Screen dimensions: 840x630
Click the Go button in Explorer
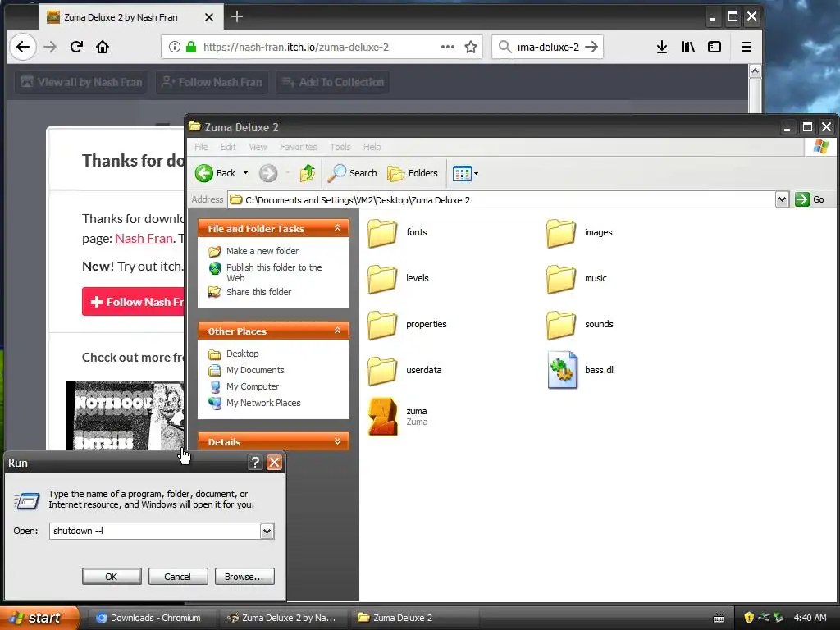coord(810,200)
